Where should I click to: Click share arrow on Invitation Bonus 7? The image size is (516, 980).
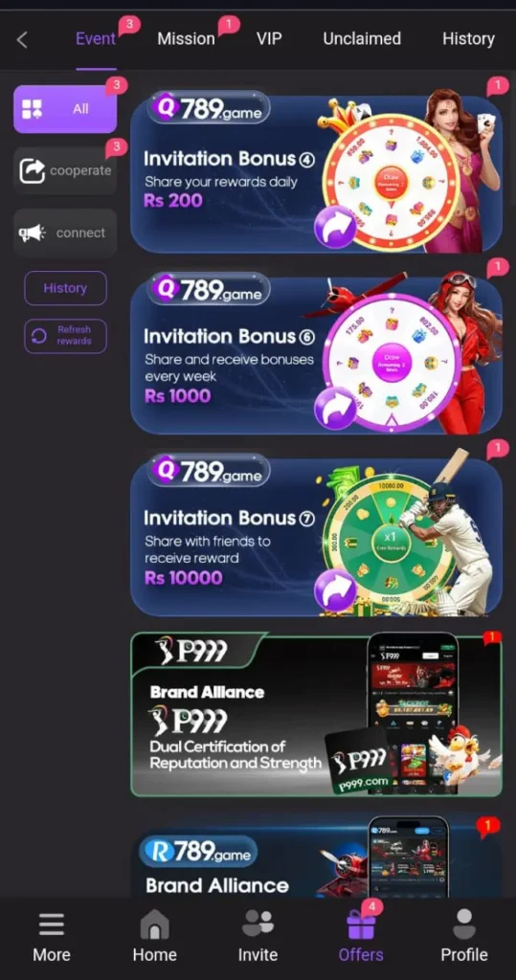[335, 590]
